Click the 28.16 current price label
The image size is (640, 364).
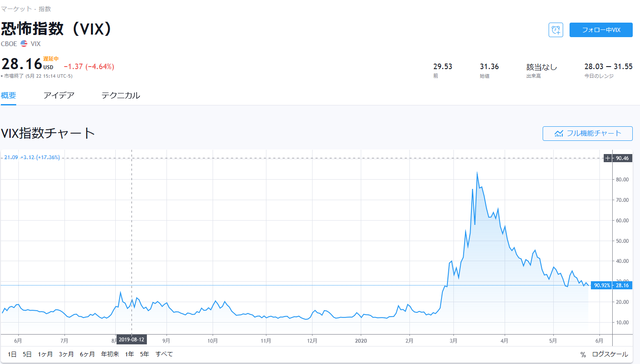coord(622,285)
